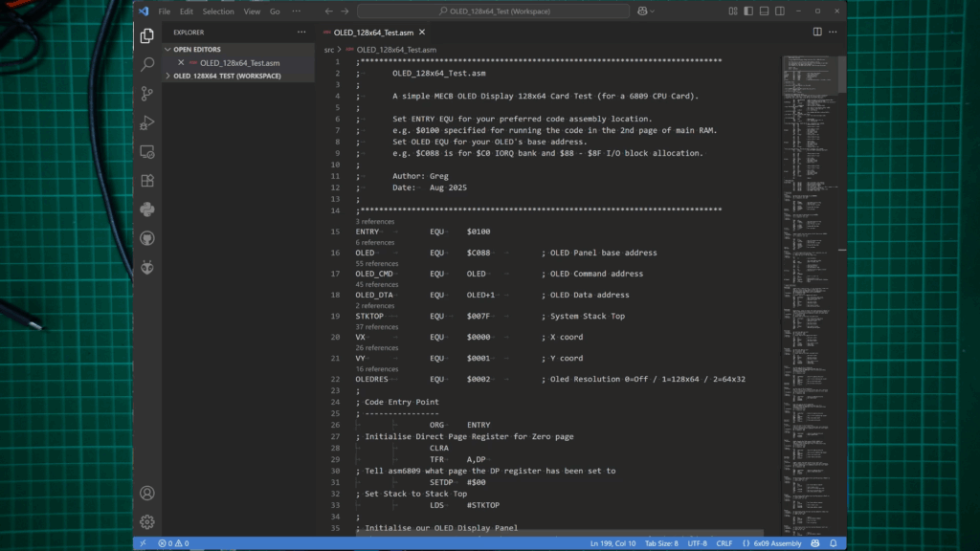Open the Source Control view
The height and width of the screenshot is (551, 980).
(x=147, y=94)
